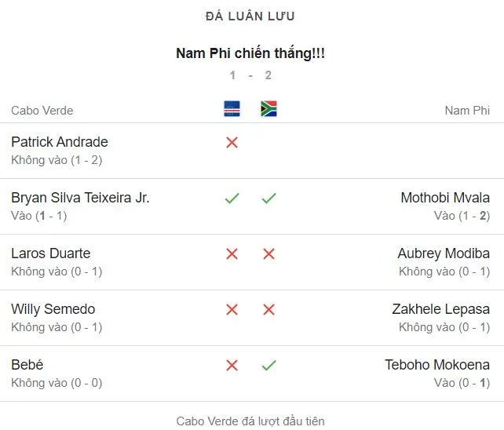Select the Nam Phi team name

click(467, 111)
